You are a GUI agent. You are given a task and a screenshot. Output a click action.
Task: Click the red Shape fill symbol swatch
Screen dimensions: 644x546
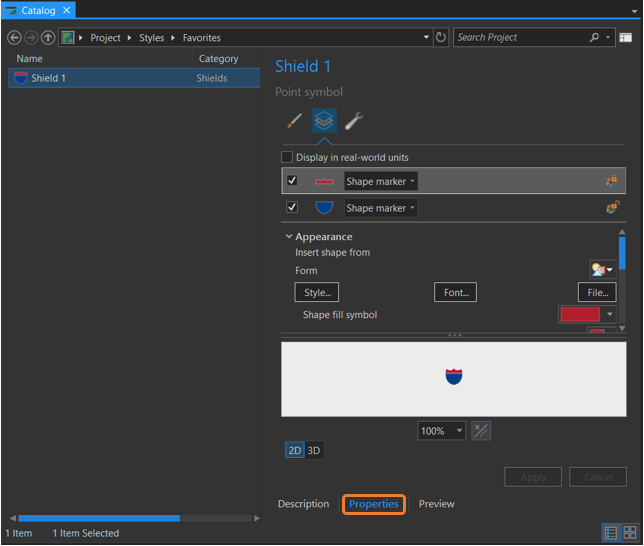(x=580, y=315)
